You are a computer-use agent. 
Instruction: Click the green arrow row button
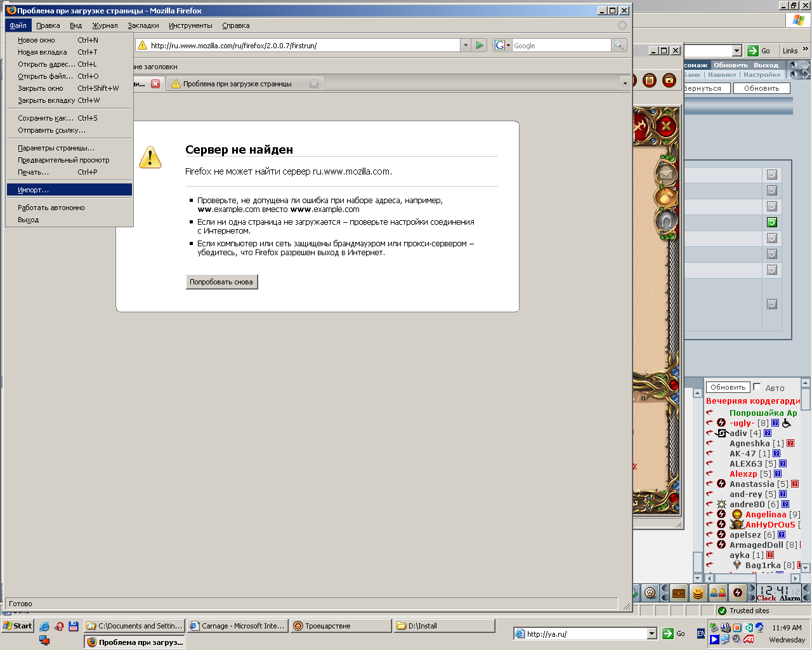tap(772, 222)
